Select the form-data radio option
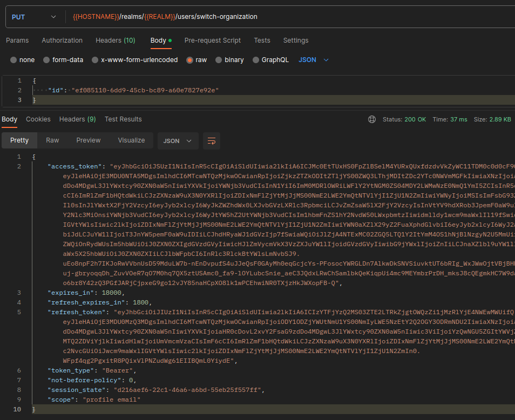This screenshot has width=515, height=420. pos(47,60)
